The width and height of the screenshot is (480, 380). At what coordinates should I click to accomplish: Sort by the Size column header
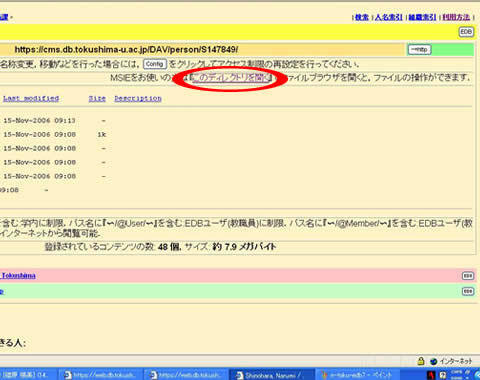tap(97, 98)
